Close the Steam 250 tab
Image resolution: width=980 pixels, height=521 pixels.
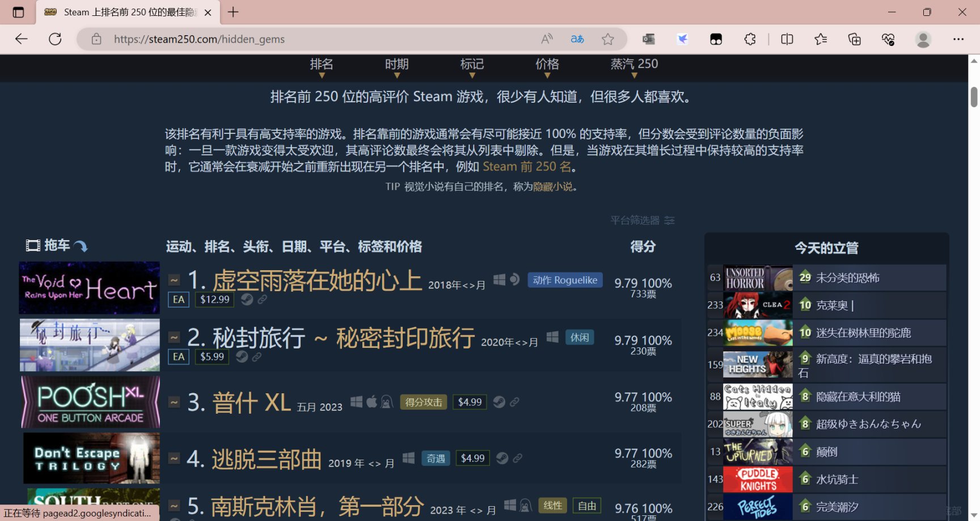tap(208, 12)
